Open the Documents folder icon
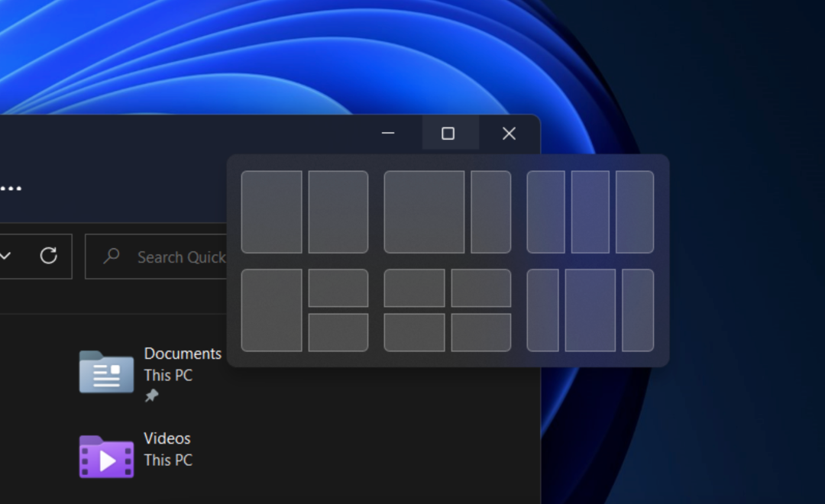 (106, 372)
